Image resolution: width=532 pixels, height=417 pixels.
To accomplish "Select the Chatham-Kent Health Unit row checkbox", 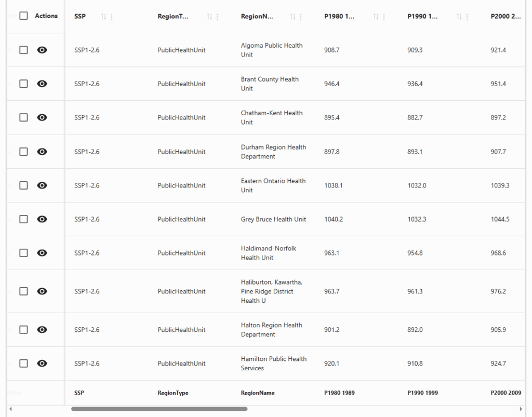I will [23, 117].
